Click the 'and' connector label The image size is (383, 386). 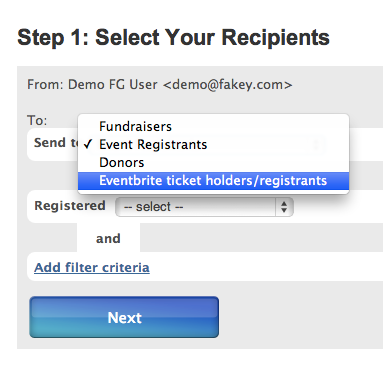108,238
